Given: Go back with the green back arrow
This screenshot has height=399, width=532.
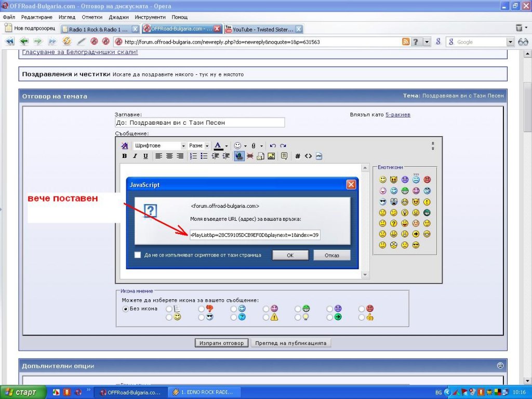Looking at the screenshot, I should pos(24,42).
